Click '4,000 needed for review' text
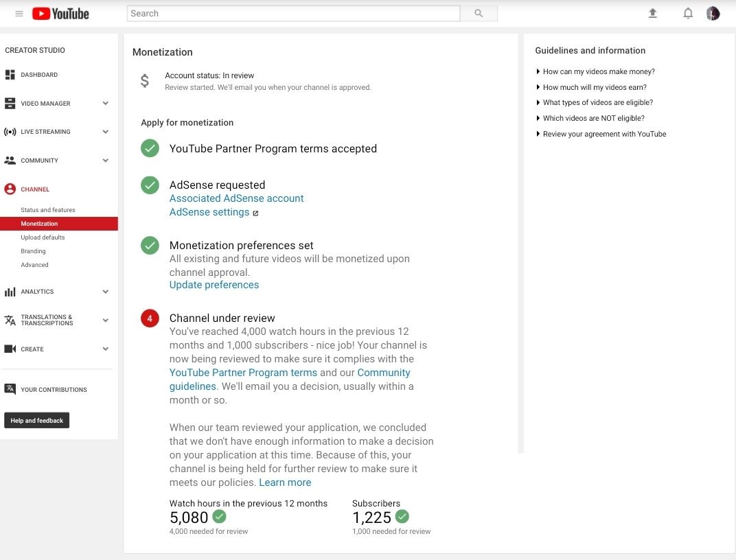736x560 pixels. click(x=209, y=531)
